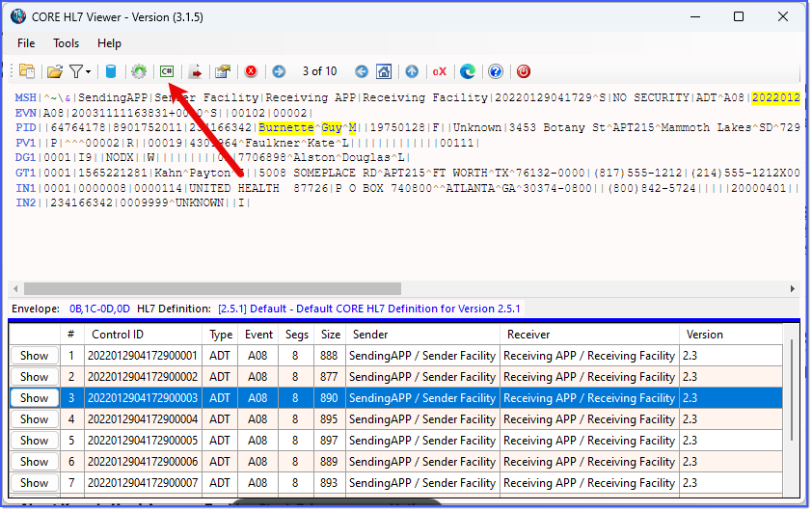The height and width of the screenshot is (511, 812).
Task: Click size value 889 in row 6
Action: (329, 462)
